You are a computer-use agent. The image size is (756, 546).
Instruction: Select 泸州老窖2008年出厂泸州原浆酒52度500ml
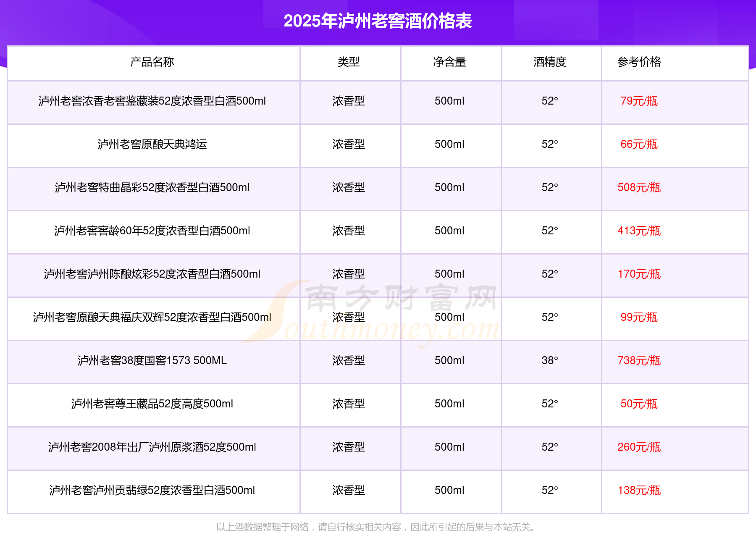152,447
